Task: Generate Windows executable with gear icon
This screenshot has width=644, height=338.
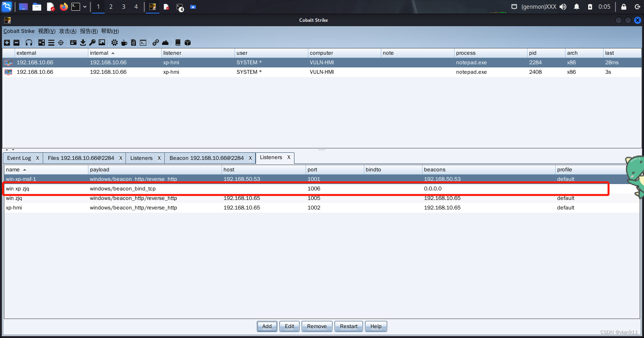Action: [x=115, y=43]
